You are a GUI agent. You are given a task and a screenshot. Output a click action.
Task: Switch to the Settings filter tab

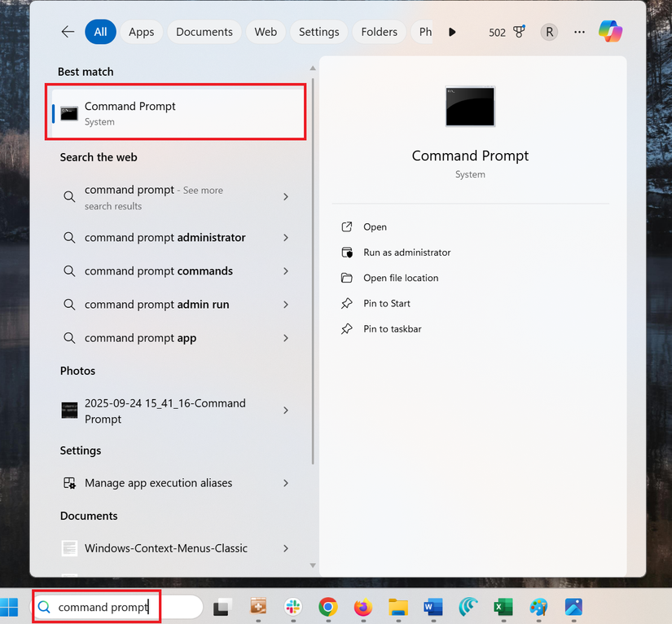(318, 32)
